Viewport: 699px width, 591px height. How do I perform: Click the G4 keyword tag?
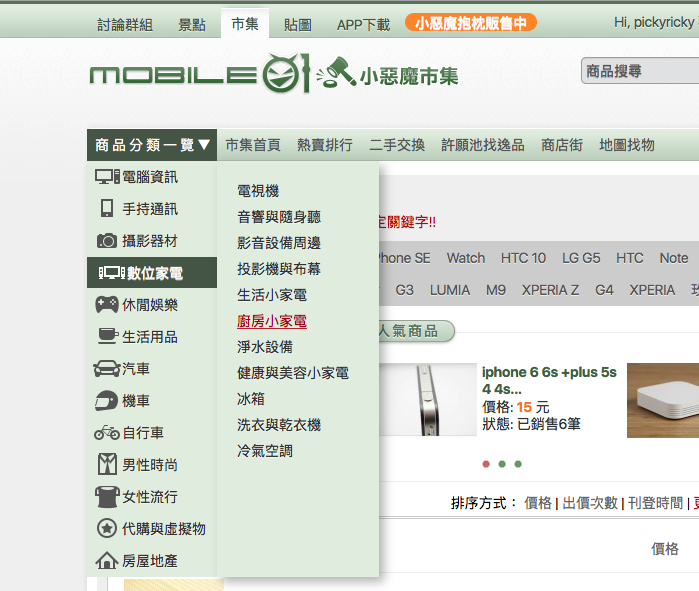(604, 290)
